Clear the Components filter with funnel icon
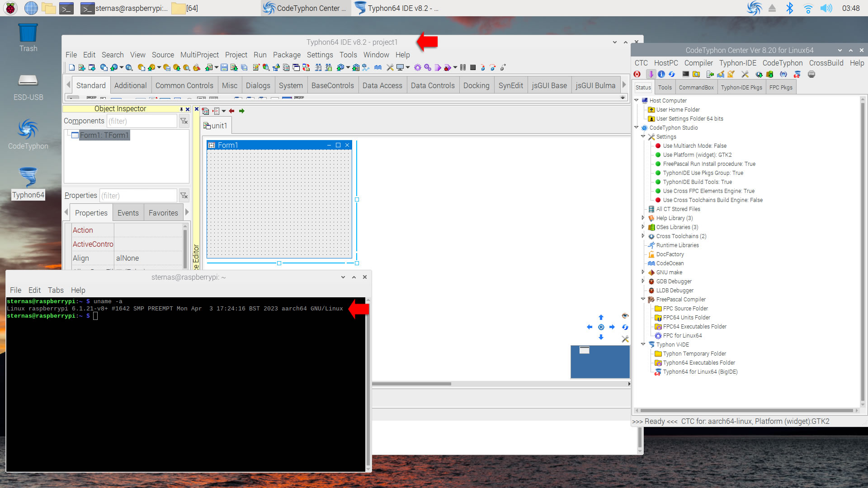The width and height of the screenshot is (868, 488). (184, 121)
